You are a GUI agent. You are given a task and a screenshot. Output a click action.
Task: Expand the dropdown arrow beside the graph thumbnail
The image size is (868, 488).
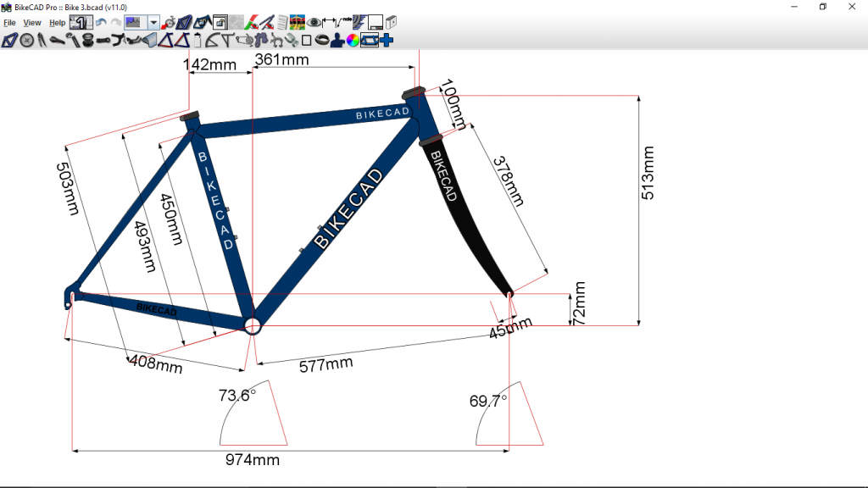(x=153, y=23)
